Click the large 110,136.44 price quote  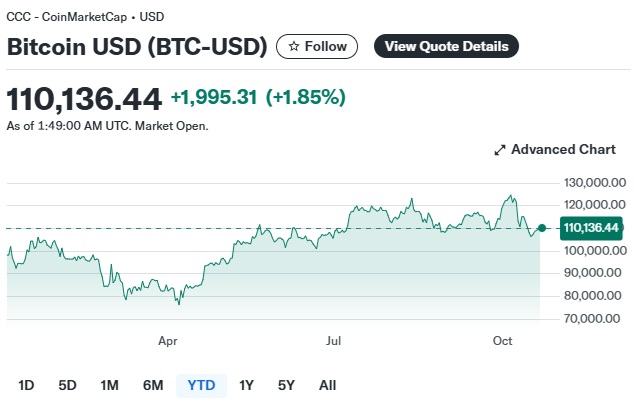coord(84,98)
